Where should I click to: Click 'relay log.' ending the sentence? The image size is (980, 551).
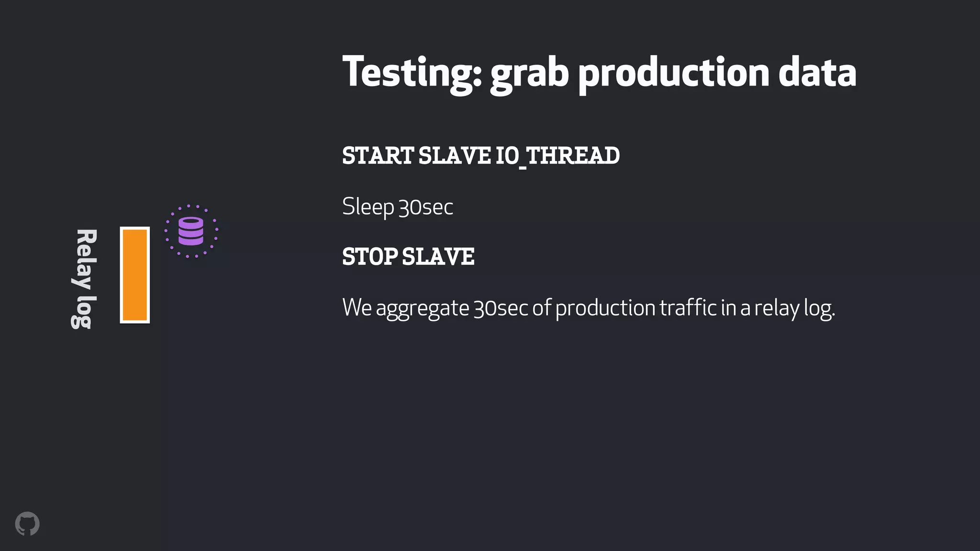795,308
